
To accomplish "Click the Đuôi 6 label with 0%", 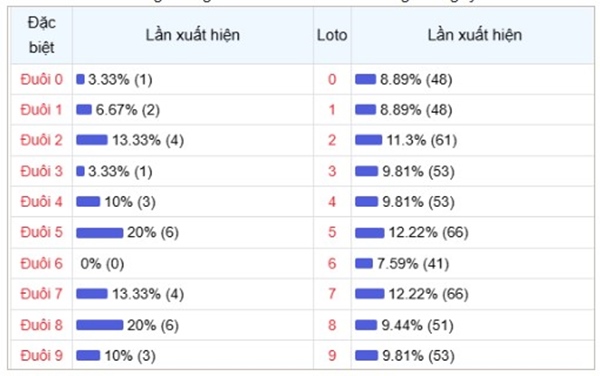I will tap(41, 264).
